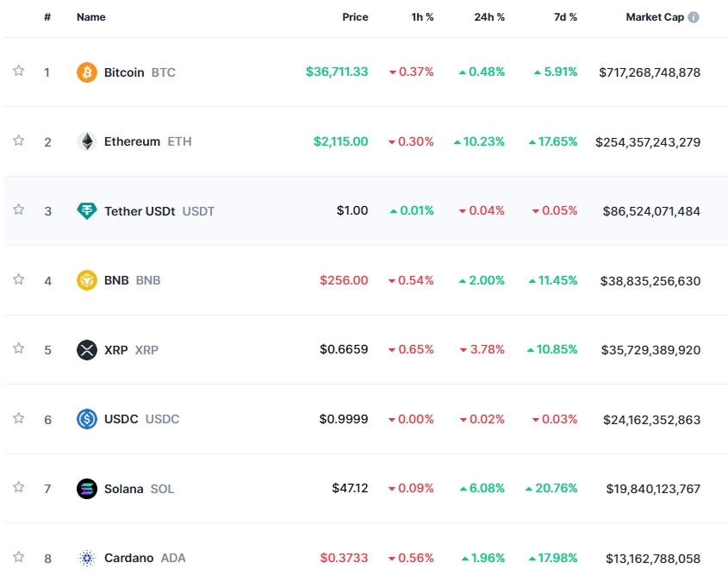Sort by the Market Cap column header
Viewport: 728px width, 588px height.
[654, 17]
